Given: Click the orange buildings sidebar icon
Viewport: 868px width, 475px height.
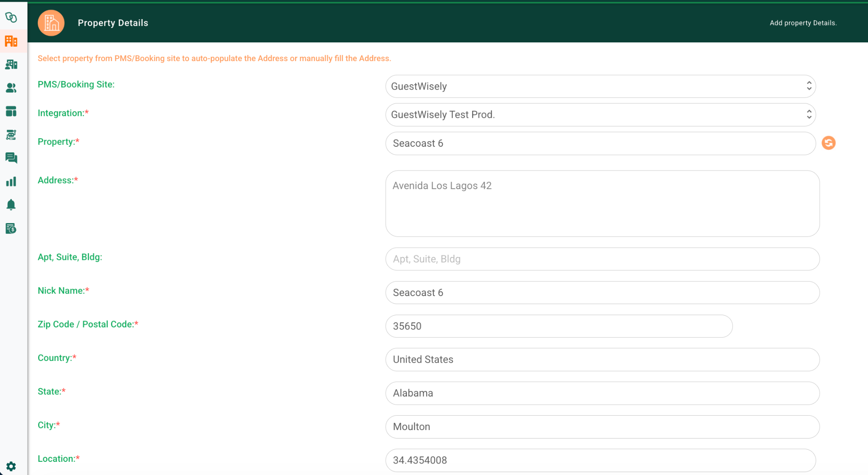Looking at the screenshot, I should (11, 41).
